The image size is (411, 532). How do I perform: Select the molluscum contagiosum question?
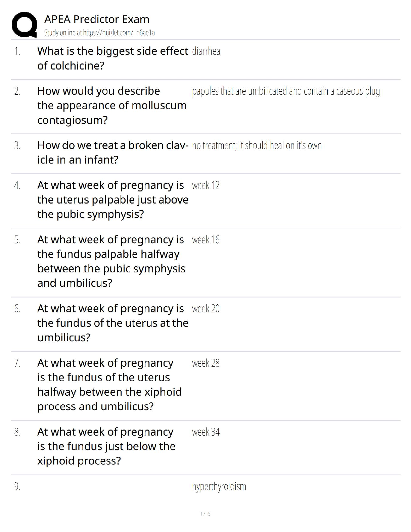click(x=112, y=105)
